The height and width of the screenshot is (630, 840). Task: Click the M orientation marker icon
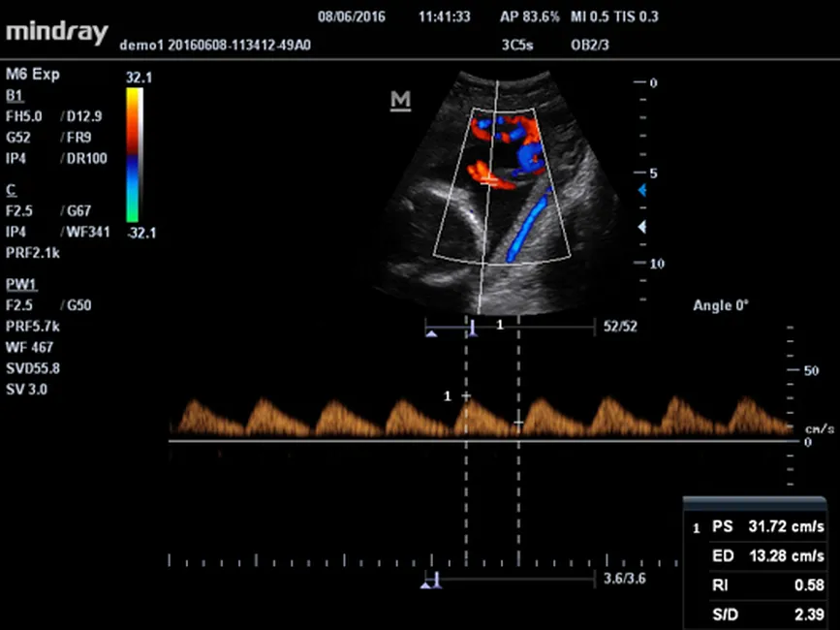click(x=400, y=102)
